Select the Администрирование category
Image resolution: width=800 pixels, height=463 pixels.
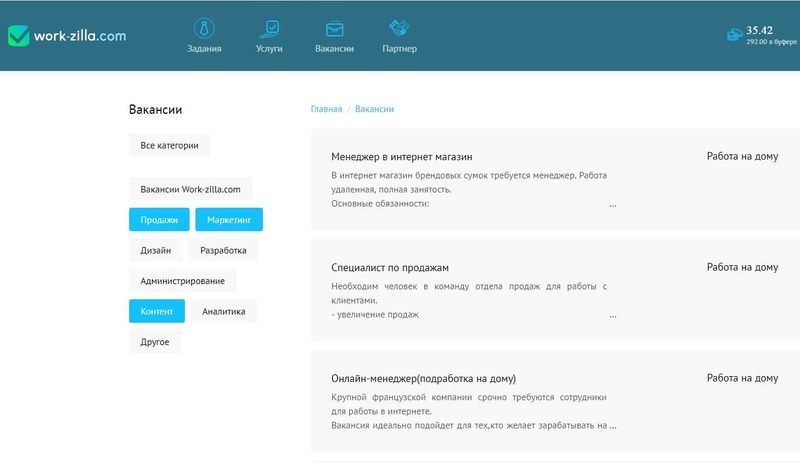tap(182, 281)
